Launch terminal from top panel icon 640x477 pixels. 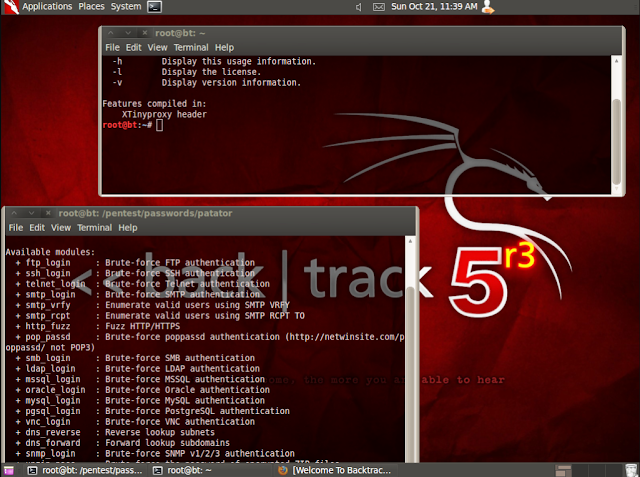click(154, 7)
